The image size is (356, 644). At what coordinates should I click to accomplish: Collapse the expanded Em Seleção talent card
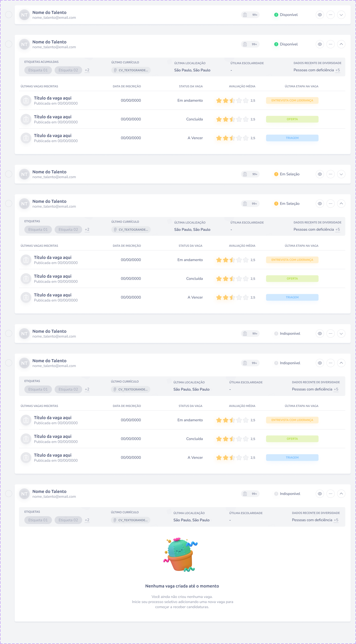(341, 204)
